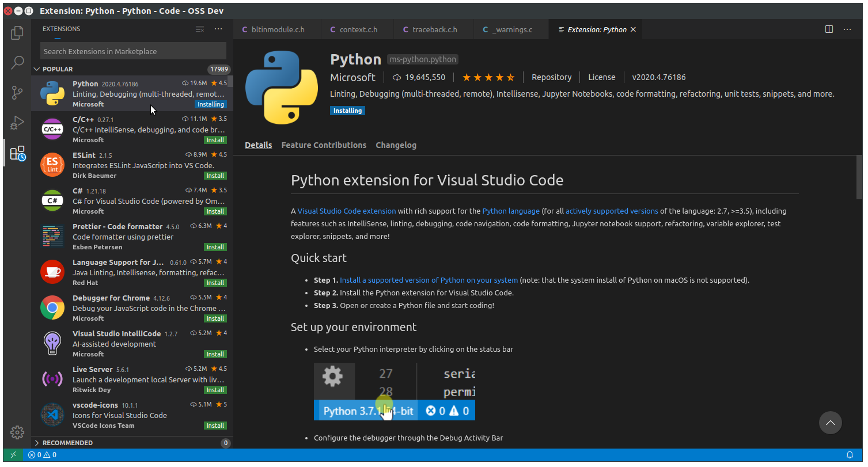This screenshot has width=868, height=467.
Task: Open Extensions panel more actions menu
Action: point(218,29)
